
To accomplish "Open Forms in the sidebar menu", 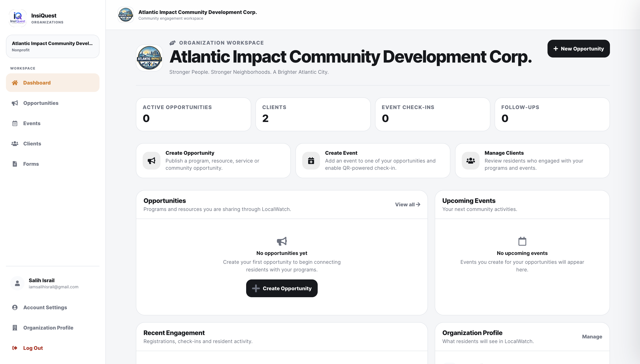I will pyautogui.click(x=52, y=164).
